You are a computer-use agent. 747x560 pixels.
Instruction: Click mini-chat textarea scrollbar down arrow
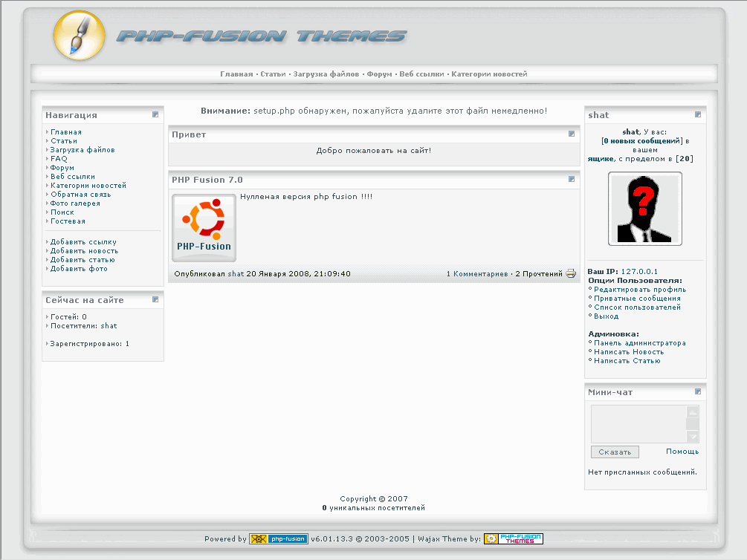pyautogui.click(x=693, y=437)
